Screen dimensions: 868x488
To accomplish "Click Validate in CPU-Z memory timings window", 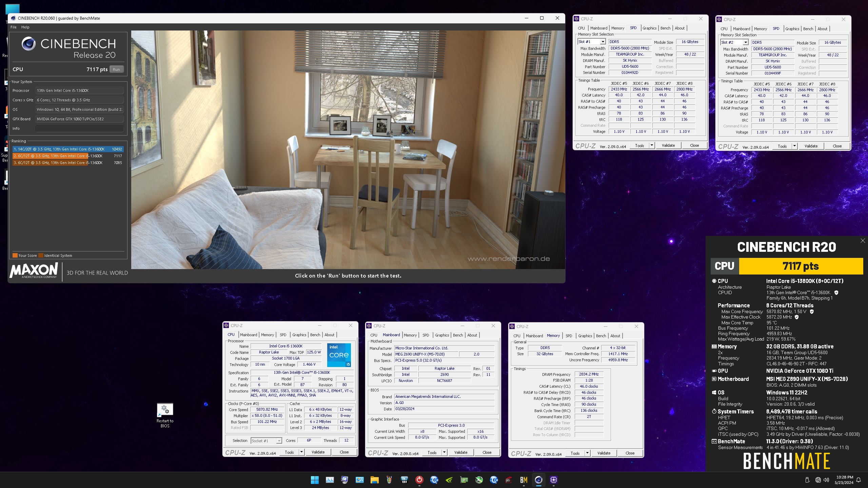I will tap(604, 453).
